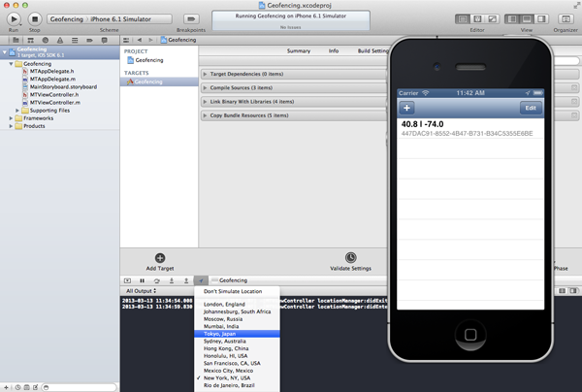Click the Simulate Location arrow button

[201, 280]
